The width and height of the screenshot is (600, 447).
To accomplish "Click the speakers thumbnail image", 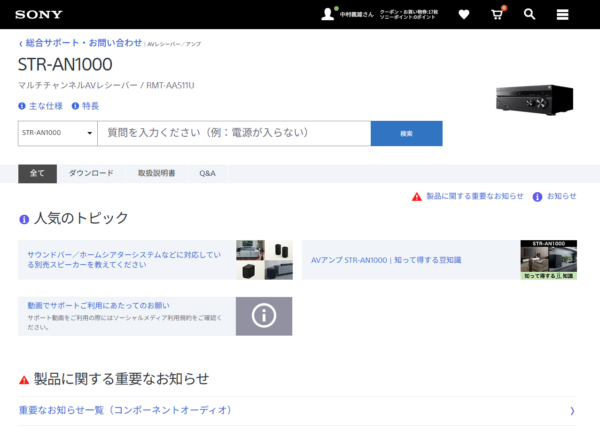I will pyautogui.click(x=264, y=260).
